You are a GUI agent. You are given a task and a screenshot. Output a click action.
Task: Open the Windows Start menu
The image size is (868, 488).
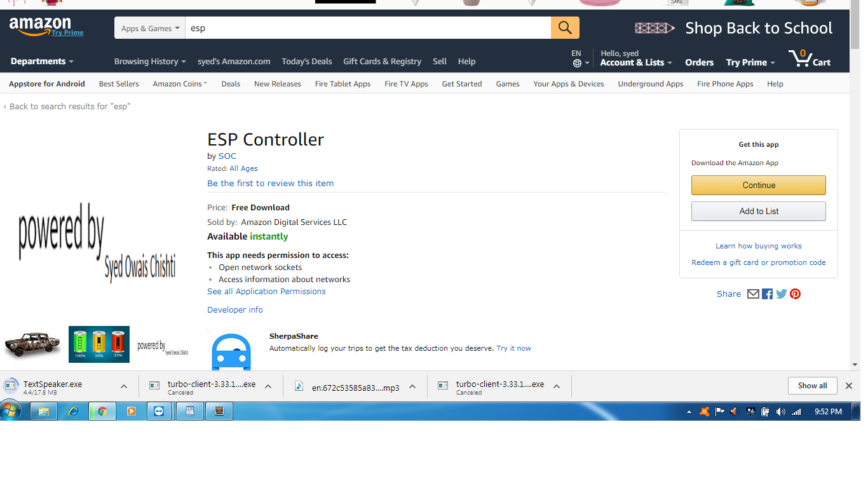pyautogui.click(x=11, y=411)
